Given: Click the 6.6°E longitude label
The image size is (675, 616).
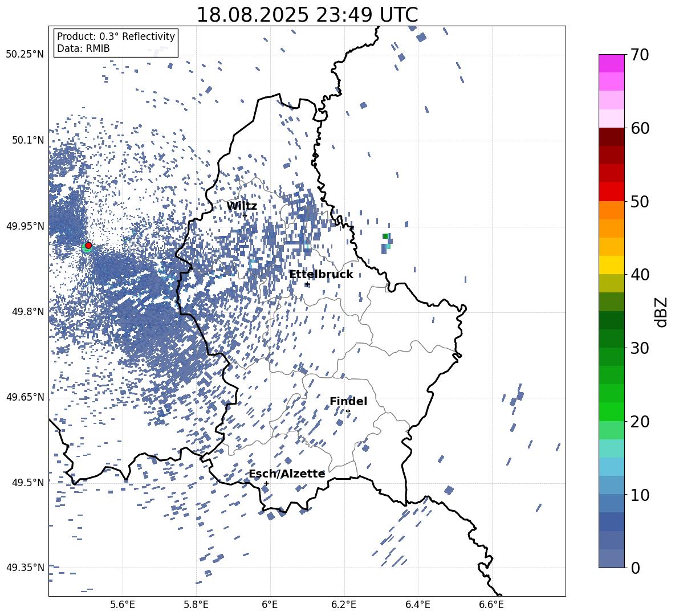Looking at the screenshot, I should click(x=491, y=605).
